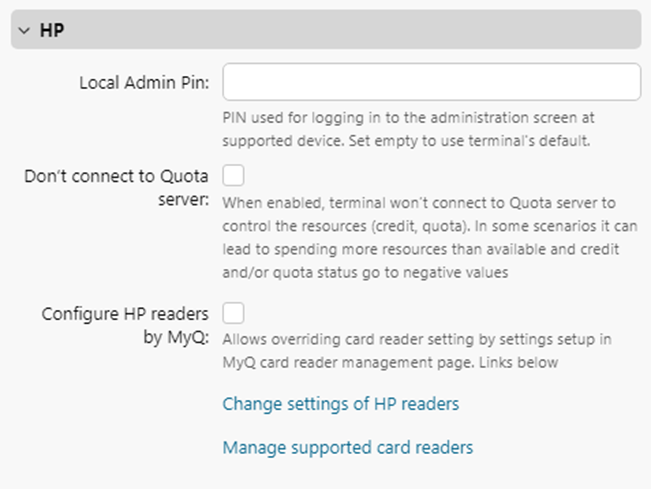Tick Configure HP readers by MyQ checkbox
651x489 pixels.
[233, 313]
